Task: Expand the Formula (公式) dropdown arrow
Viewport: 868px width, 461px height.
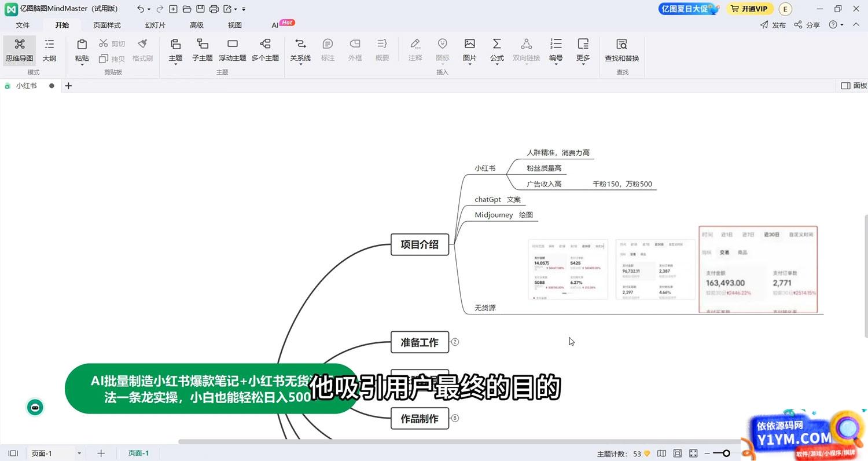Action: tap(497, 65)
